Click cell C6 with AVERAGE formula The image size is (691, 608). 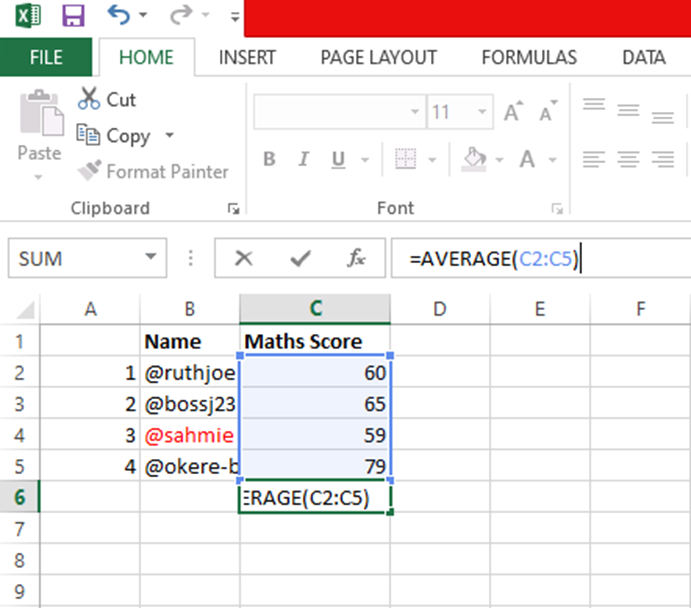coord(315,498)
